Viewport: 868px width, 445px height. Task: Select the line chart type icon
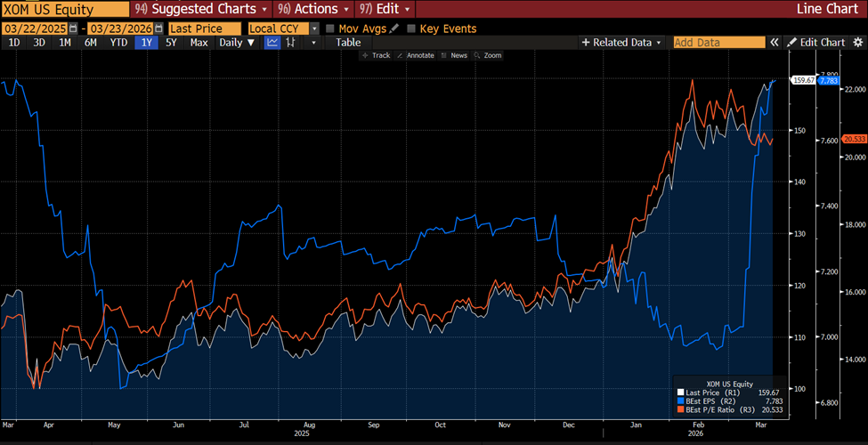(273, 42)
